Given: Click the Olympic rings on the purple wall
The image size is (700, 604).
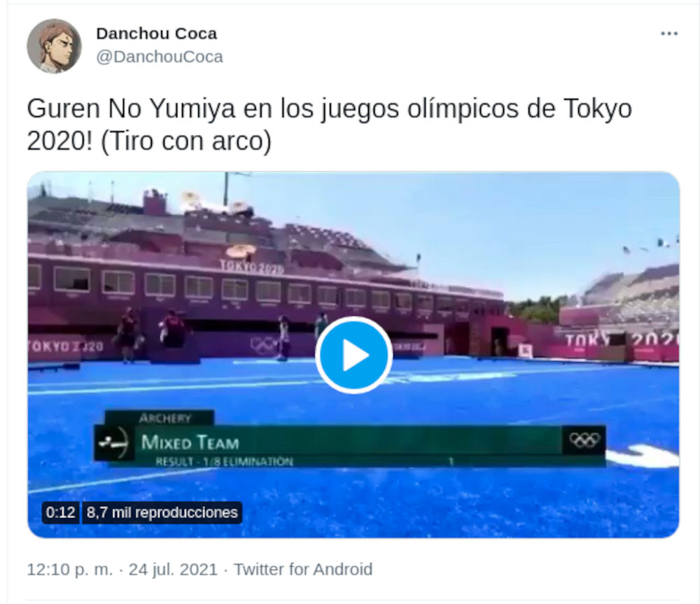Looking at the screenshot, I should coord(264,344).
